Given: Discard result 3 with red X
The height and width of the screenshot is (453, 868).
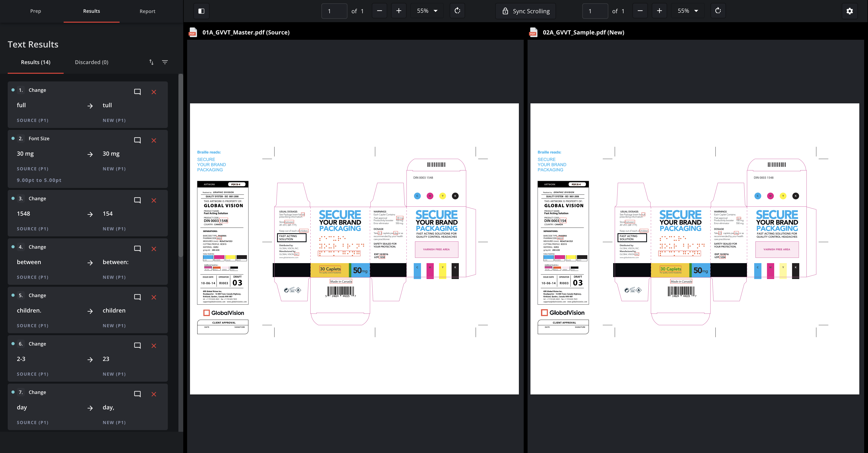Looking at the screenshot, I should [154, 200].
